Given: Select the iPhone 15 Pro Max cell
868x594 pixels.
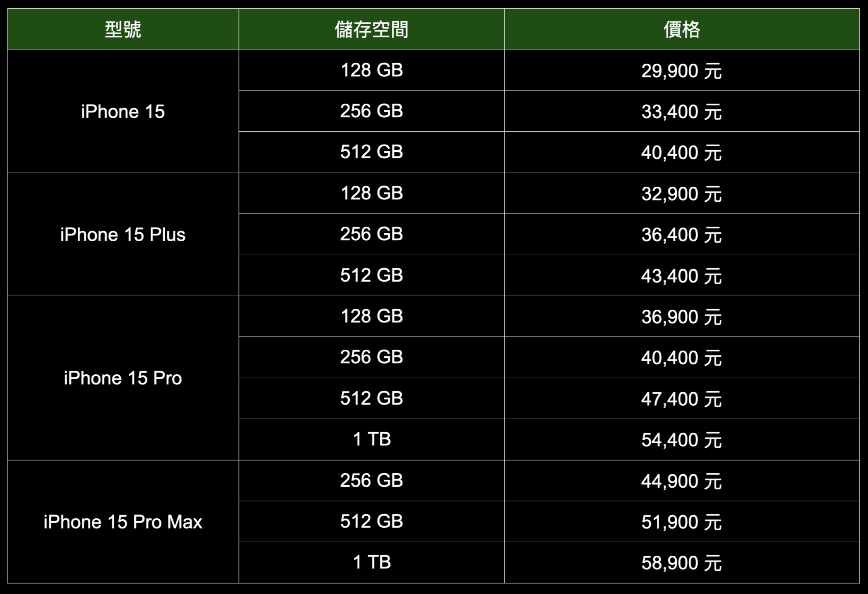Looking at the screenshot, I should click(x=123, y=522).
